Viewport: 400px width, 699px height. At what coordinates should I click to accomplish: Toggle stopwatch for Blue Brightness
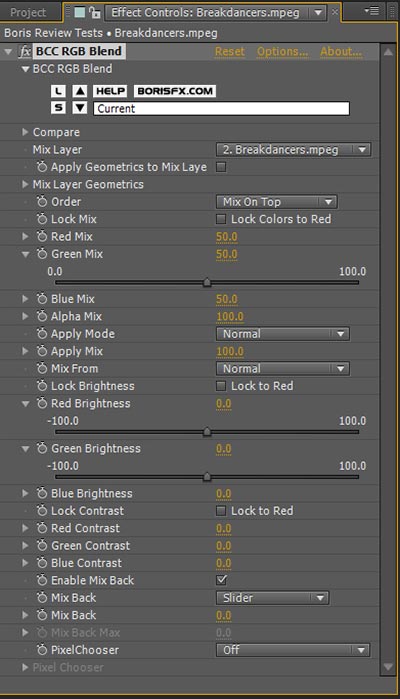click(x=42, y=493)
